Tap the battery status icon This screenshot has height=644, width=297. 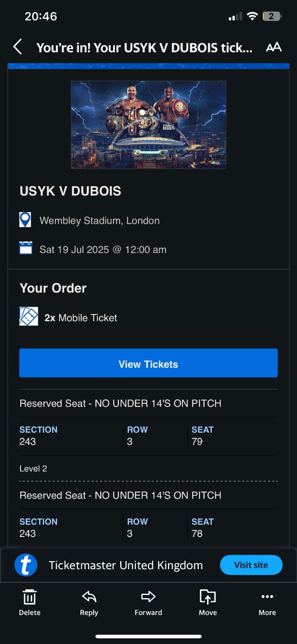tap(272, 16)
